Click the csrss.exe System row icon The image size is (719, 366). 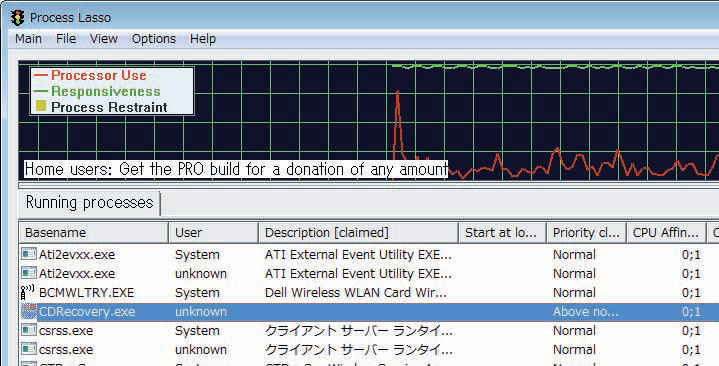[x=29, y=330]
